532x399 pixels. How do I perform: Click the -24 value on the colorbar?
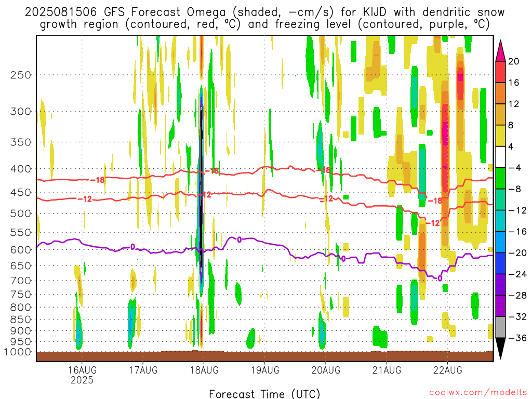pos(517,274)
